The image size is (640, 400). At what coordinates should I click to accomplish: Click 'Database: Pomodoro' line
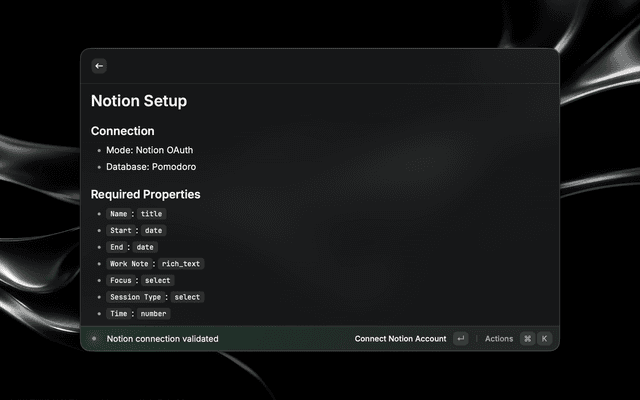151,167
